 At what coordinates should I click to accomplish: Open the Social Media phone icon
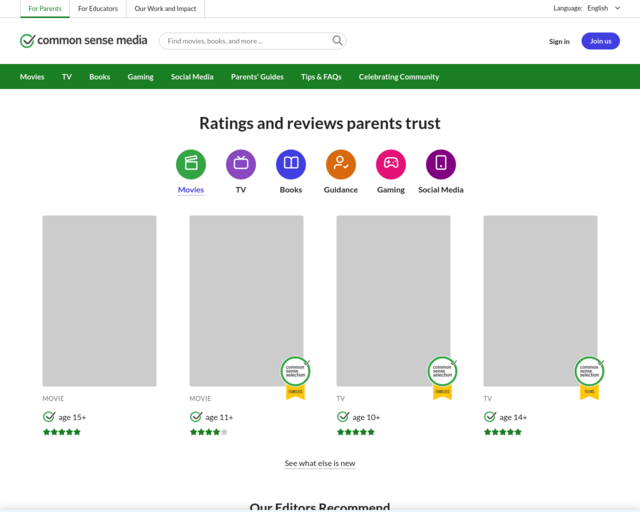point(441,164)
